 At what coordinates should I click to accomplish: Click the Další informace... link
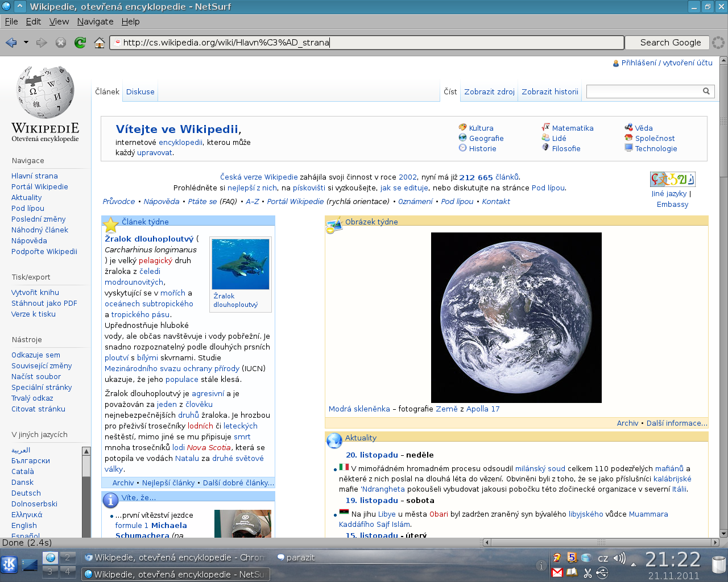point(677,423)
